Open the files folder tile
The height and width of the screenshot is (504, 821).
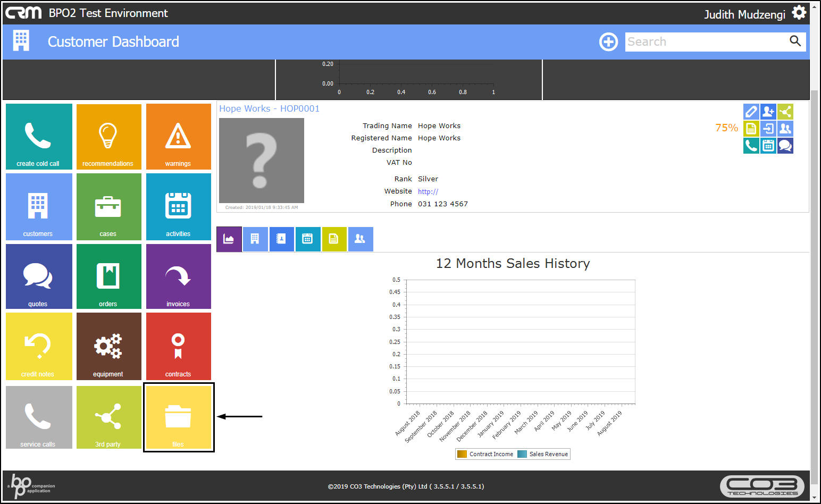tap(179, 417)
